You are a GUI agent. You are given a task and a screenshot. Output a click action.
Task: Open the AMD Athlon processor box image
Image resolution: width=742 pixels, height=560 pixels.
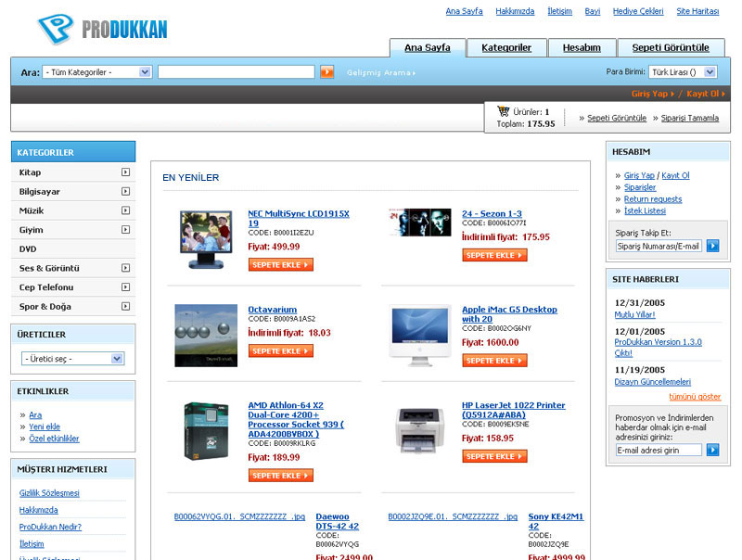pos(206,431)
